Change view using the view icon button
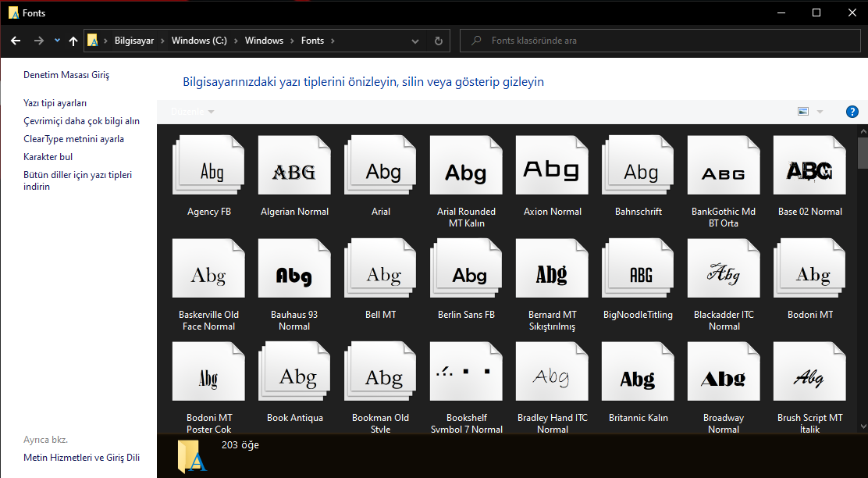The width and height of the screenshot is (868, 478). tap(803, 112)
